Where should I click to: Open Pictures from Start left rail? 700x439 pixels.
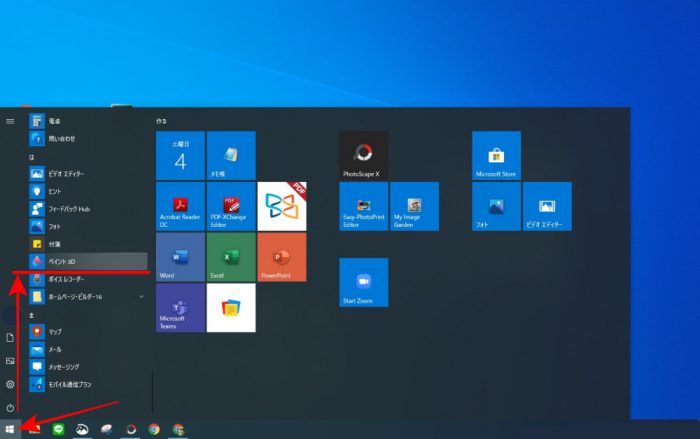(x=10, y=361)
